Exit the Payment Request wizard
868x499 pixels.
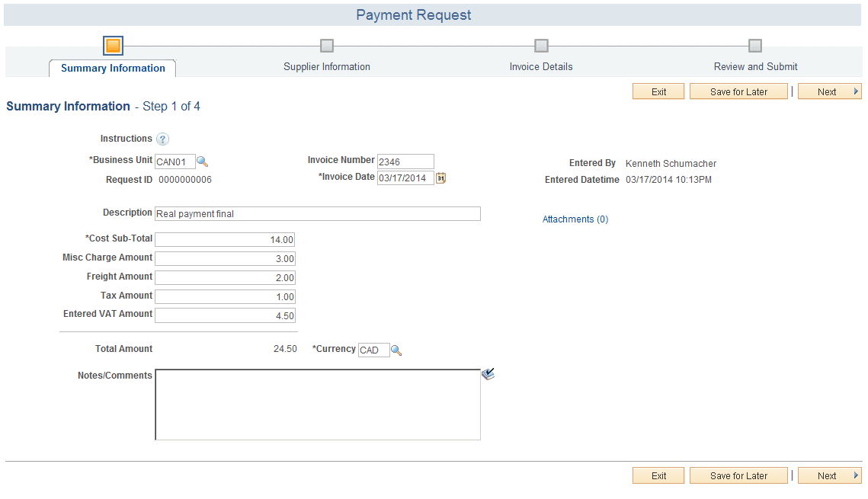(x=658, y=91)
